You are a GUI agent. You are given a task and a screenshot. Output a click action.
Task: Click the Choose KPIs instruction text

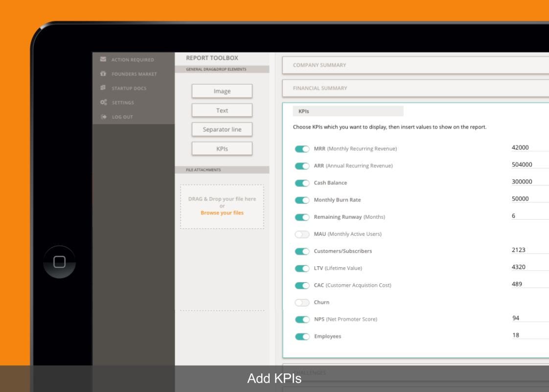(389, 127)
